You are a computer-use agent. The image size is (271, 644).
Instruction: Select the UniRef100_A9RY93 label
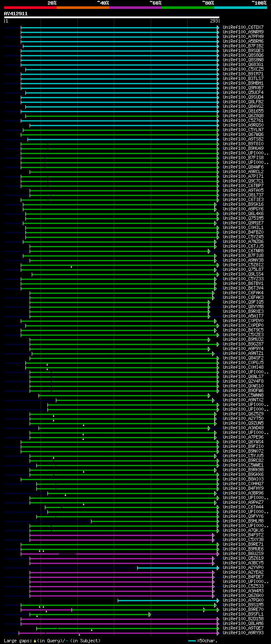coord(243,633)
